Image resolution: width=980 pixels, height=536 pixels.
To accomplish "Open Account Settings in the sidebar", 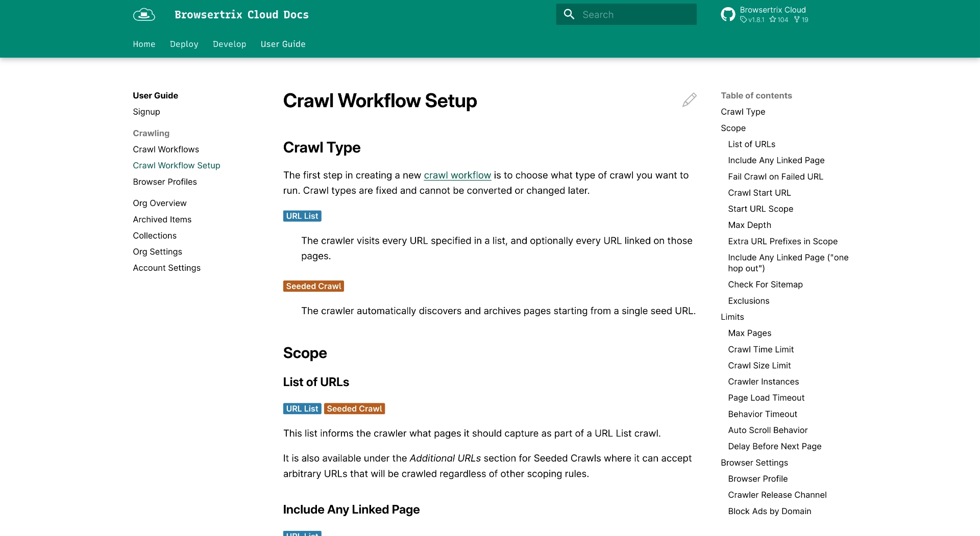I will [166, 268].
